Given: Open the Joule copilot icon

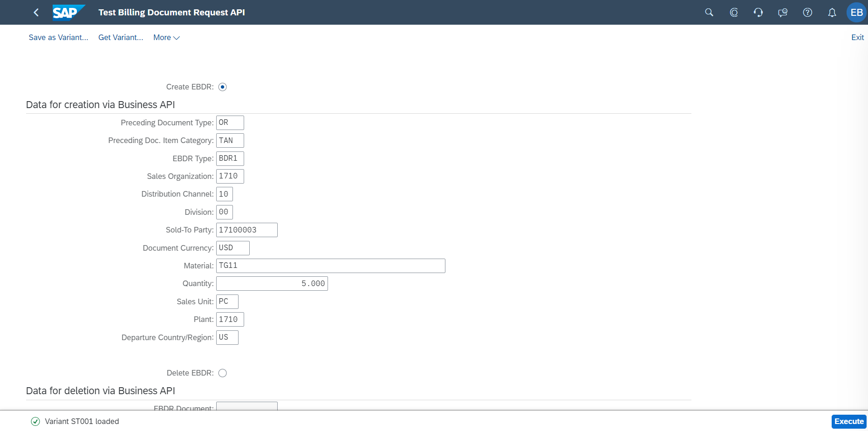Looking at the screenshot, I should click(734, 13).
